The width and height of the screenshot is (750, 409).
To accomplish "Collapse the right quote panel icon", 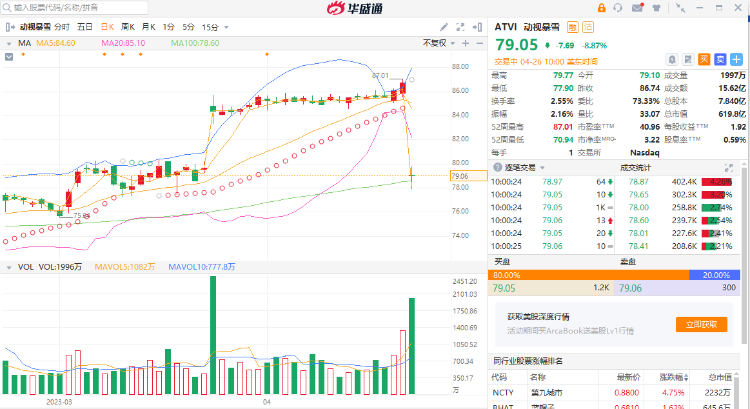I will click(477, 27).
